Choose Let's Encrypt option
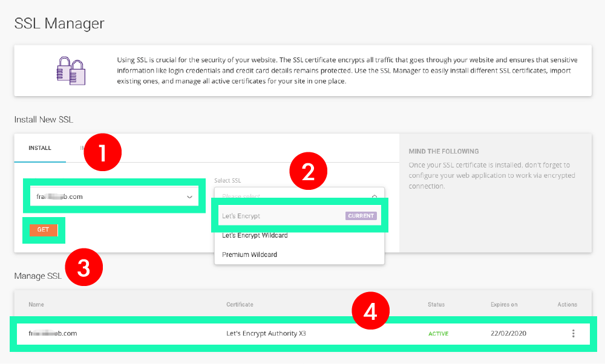The width and height of the screenshot is (605, 364). 299,216
